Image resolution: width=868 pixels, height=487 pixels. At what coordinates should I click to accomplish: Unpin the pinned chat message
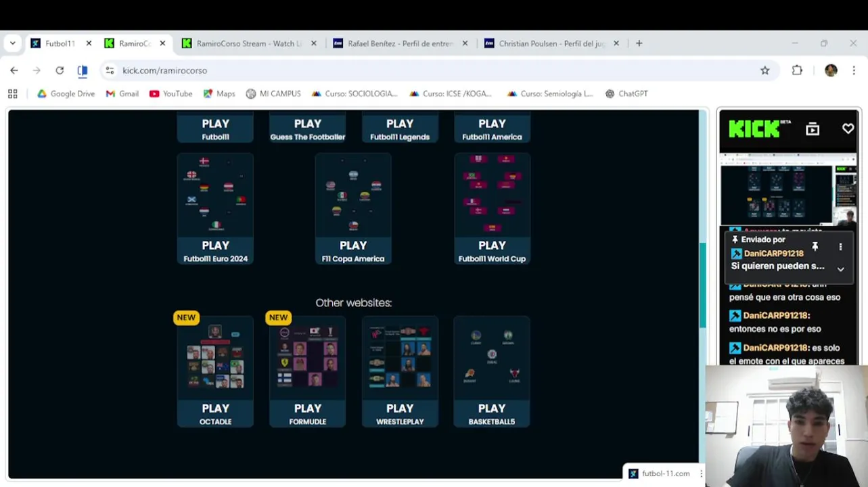[x=815, y=247]
